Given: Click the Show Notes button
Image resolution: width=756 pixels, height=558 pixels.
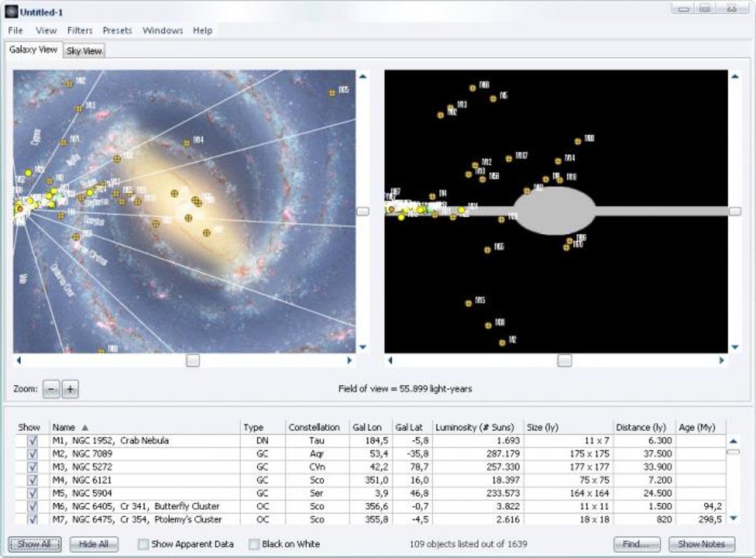Looking at the screenshot, I should click(x=701, y=544).
